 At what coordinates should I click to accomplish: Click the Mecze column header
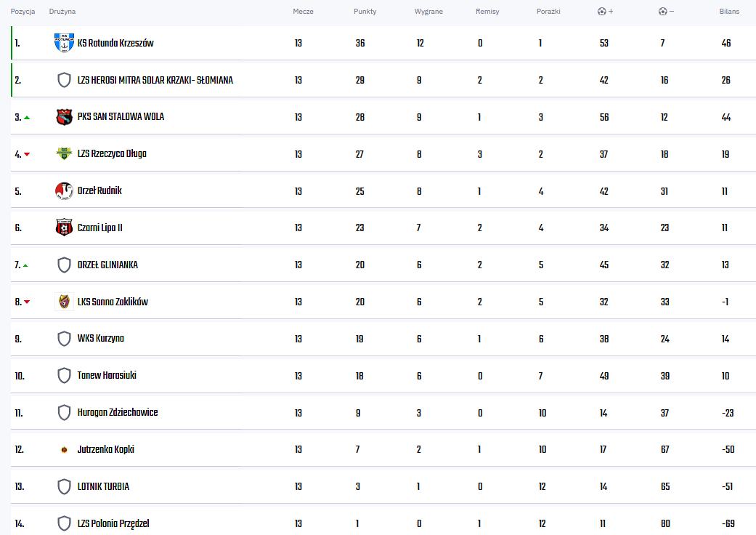click(x=303, y=12)
